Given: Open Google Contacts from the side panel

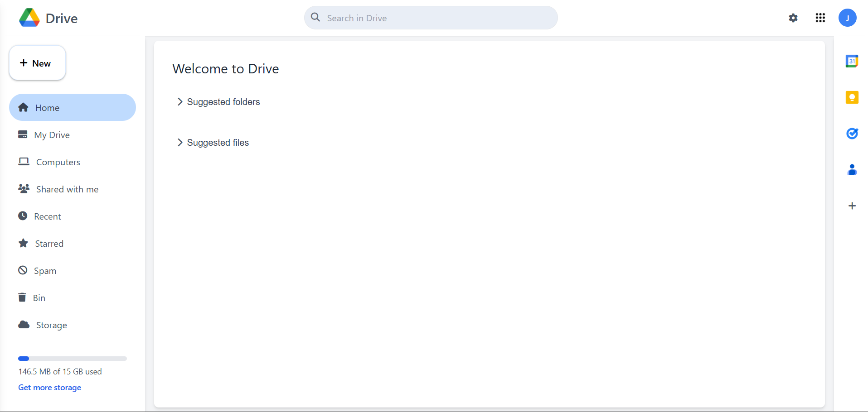Looking at the screenshot, I should pyautogui.click(x=852, y=169).
